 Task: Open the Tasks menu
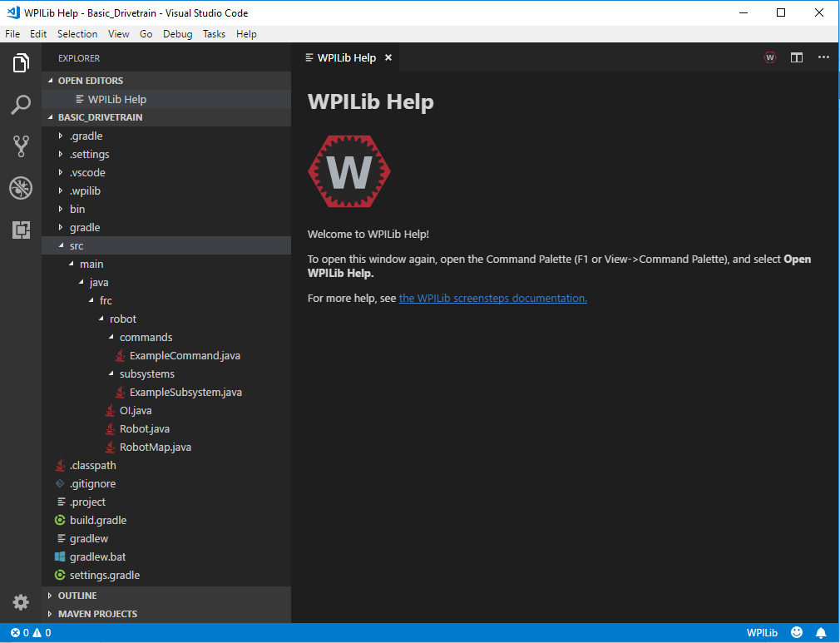pos(214,34)
